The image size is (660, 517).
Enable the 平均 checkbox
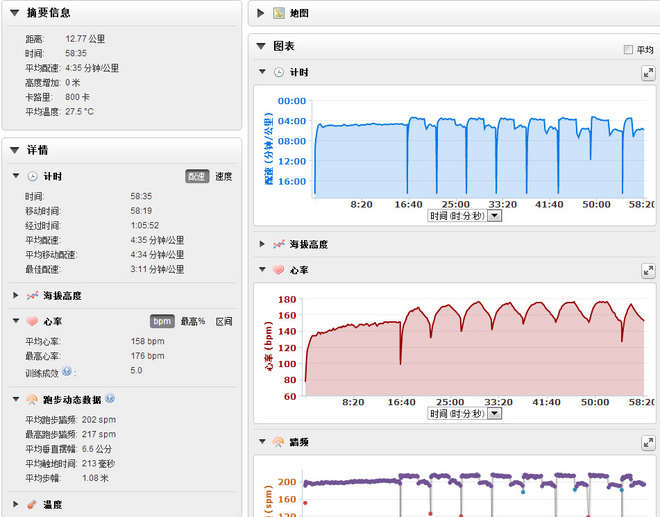click(x=628, y=49)
